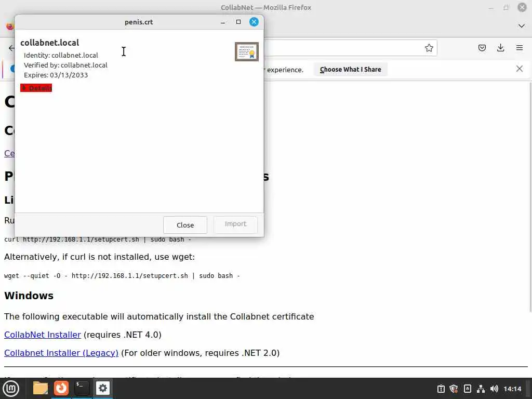Screen dimensions: 532x399
Task: Maximize the penis.crt dialog window
Action: click(238, 22)
